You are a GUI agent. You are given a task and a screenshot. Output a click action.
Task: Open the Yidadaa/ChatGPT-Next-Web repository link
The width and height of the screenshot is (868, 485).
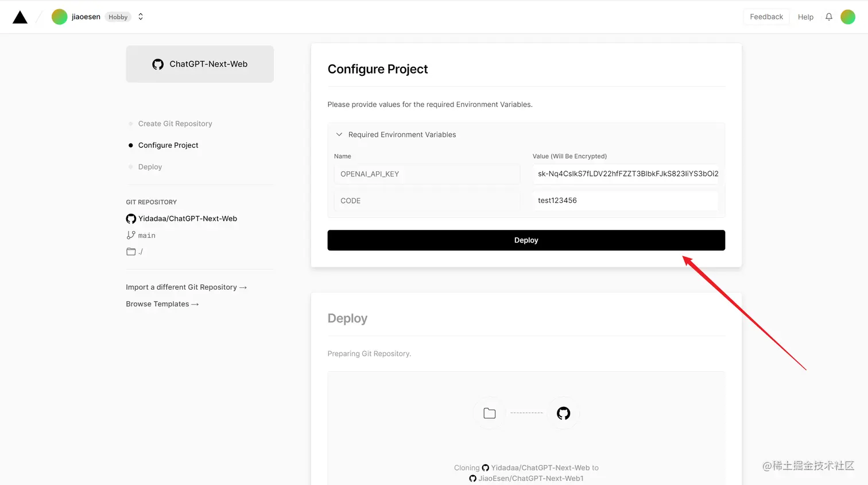coord(188,218)
